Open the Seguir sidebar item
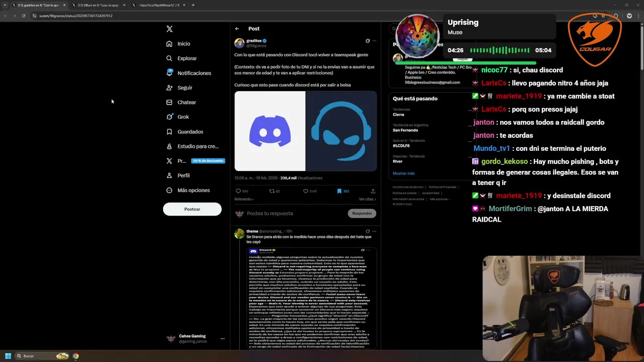 point(180,87)
